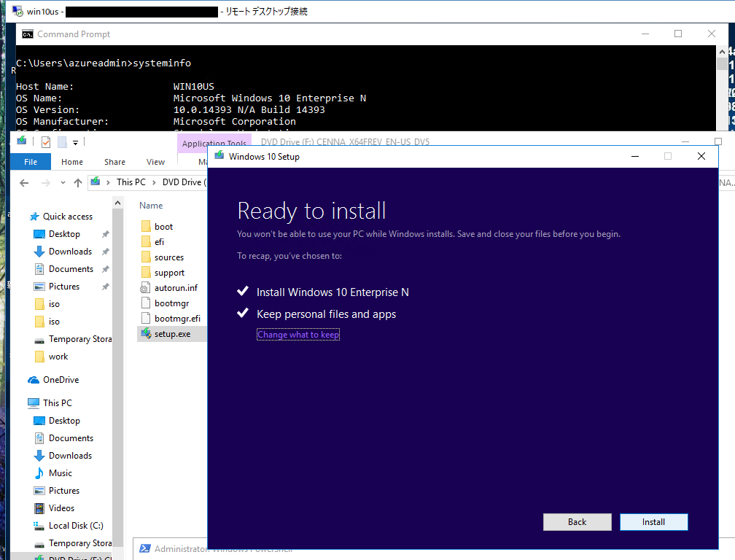Go forward in File Explorer navigation

[45, 183]
